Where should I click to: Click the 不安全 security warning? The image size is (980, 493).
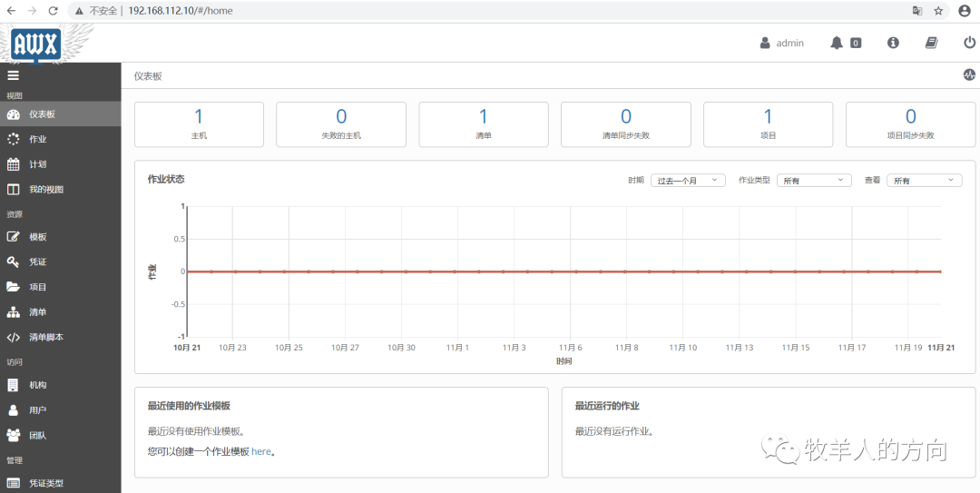pos(95,11)
